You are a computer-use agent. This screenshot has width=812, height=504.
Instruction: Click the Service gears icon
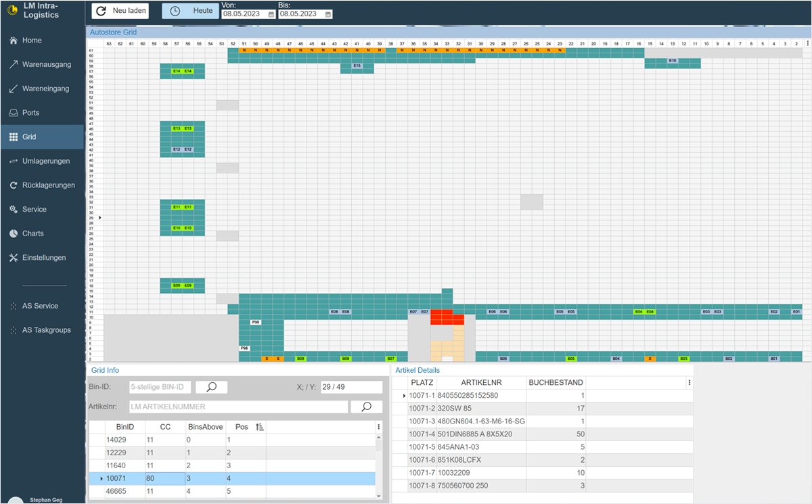[14, 210]
